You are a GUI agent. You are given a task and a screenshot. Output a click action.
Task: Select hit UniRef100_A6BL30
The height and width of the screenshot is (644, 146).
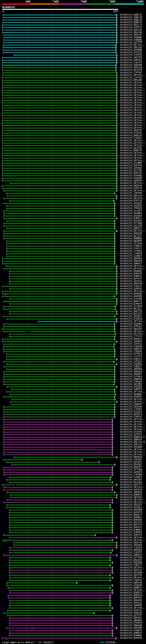coord(131,15)
